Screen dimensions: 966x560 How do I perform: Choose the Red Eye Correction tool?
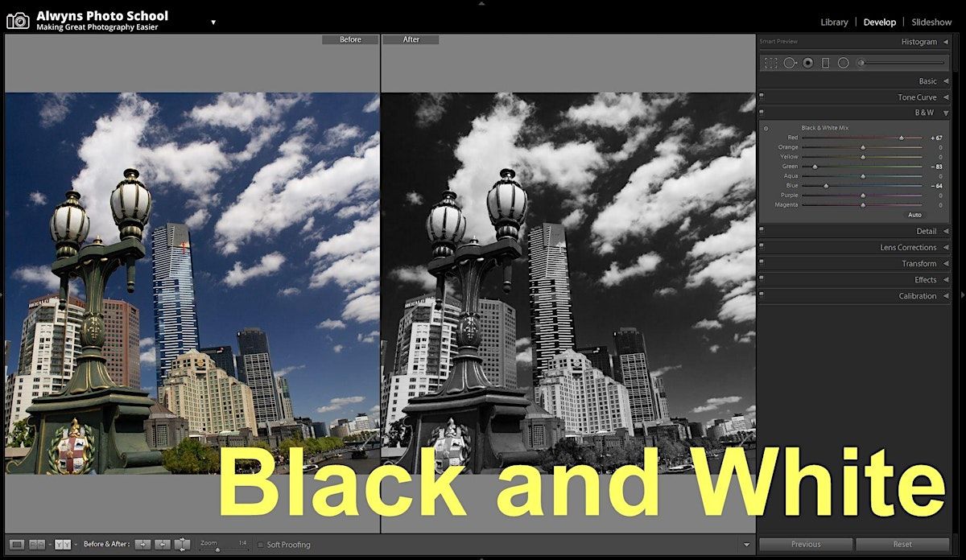coord(807,63)
